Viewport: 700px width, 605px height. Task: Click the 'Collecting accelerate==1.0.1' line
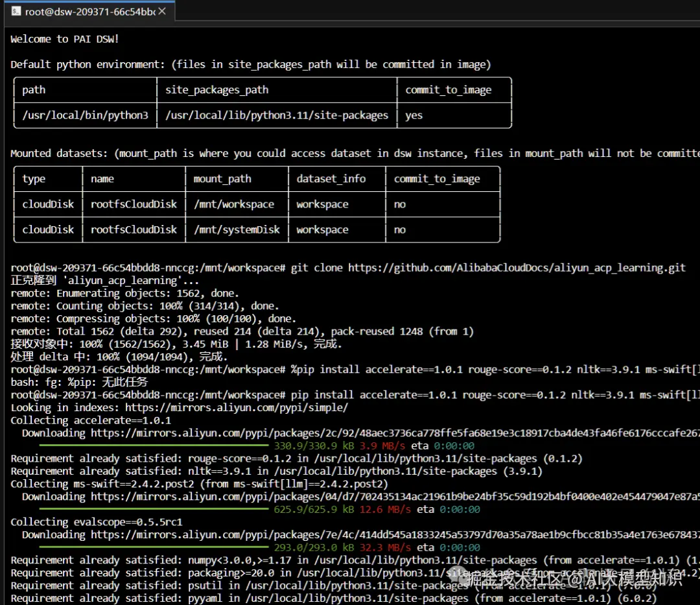click(91, 420)
